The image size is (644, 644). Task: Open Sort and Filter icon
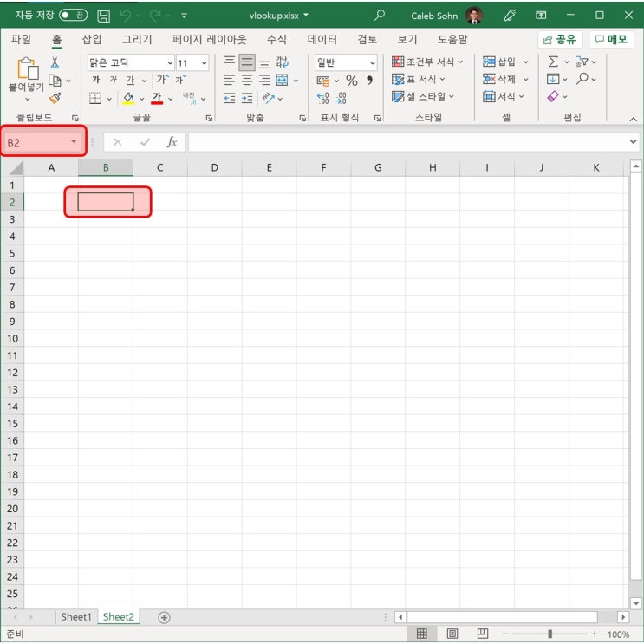pos(582,62)
